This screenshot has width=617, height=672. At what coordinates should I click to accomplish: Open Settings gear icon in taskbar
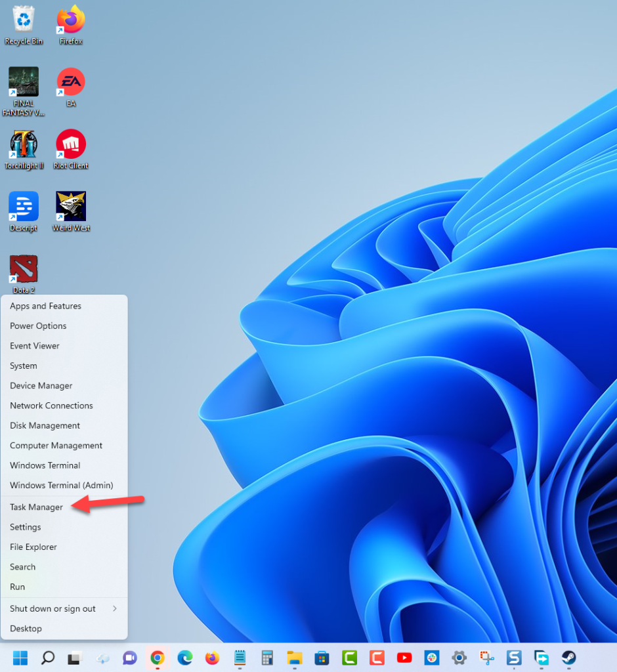pyautogui.click(x=459, y=658)
